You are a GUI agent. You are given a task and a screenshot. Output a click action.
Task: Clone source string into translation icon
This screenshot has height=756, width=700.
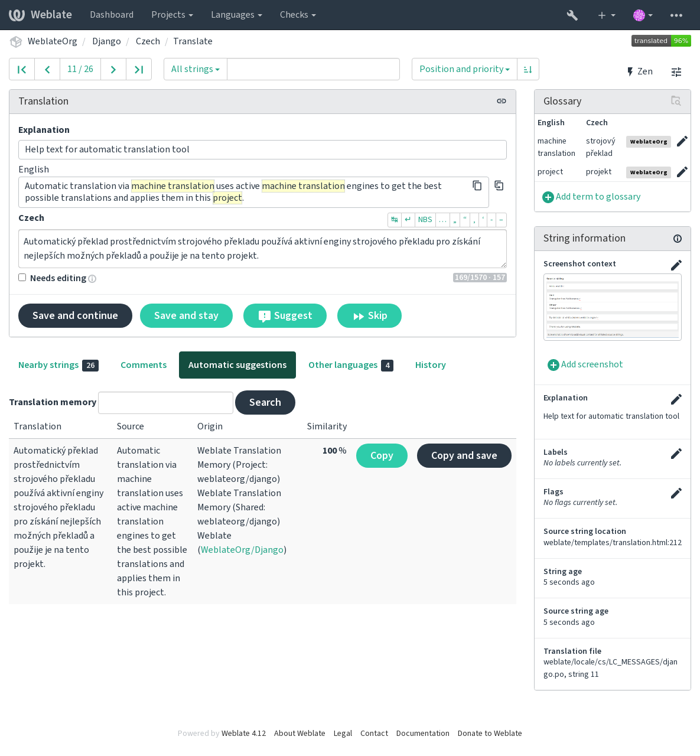click(x=499, y=185)
